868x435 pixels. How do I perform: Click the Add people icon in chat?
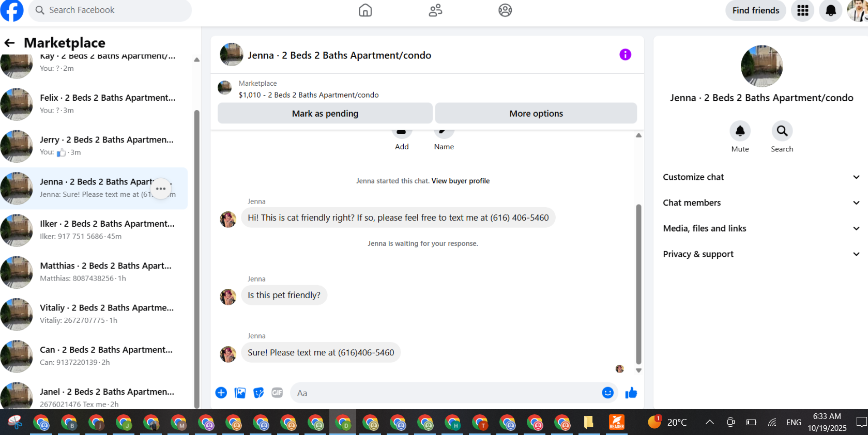(402, 133)
